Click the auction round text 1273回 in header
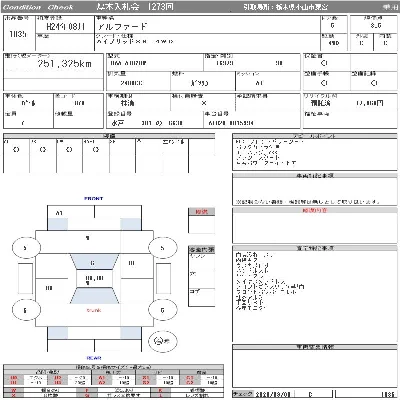400x400 pixels. [x=161, y=7]
